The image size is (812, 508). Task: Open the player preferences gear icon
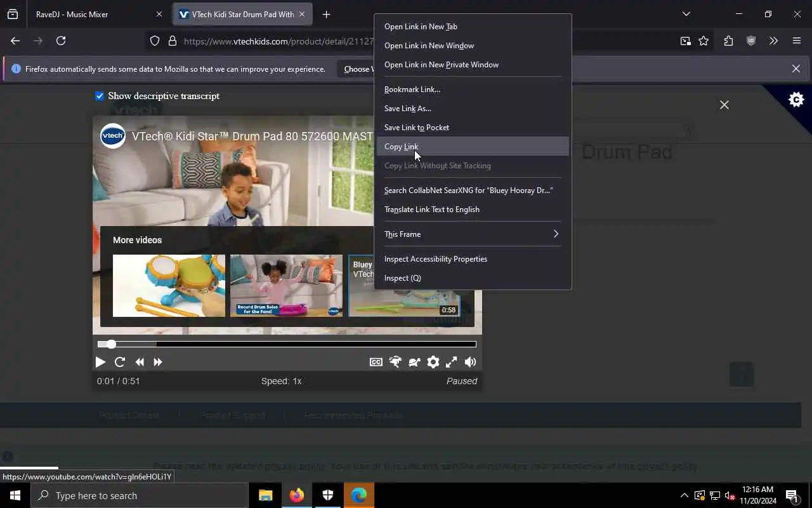(x=433, y=362)
